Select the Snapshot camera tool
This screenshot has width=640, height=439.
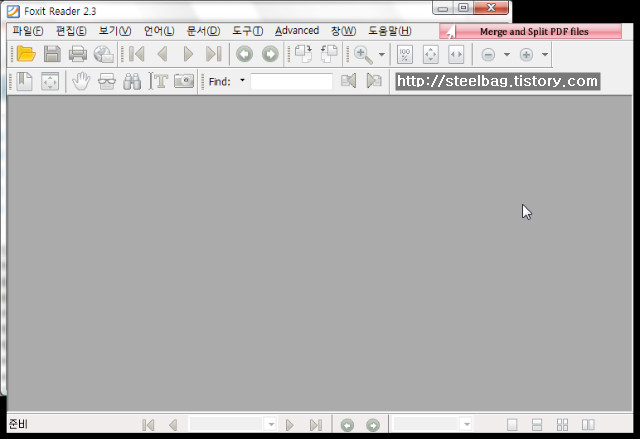coord(184,81)
